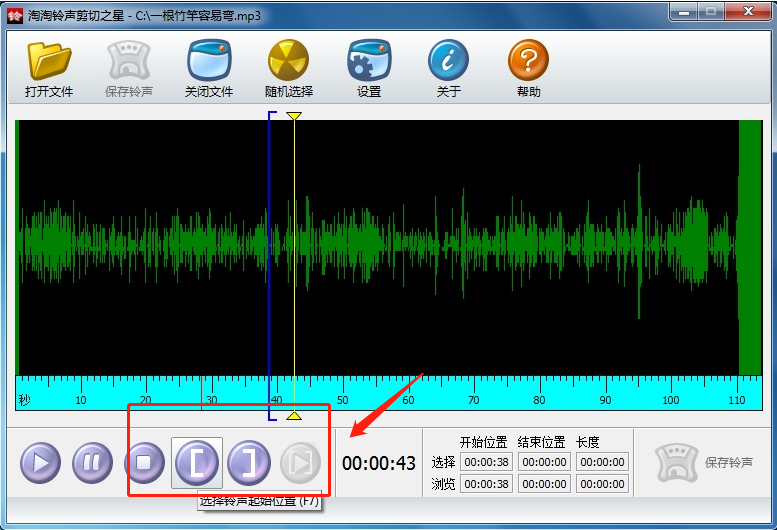Click the current time display 00:00:43
The width and height of the screenshot is (777, 530).
[379, 463]
